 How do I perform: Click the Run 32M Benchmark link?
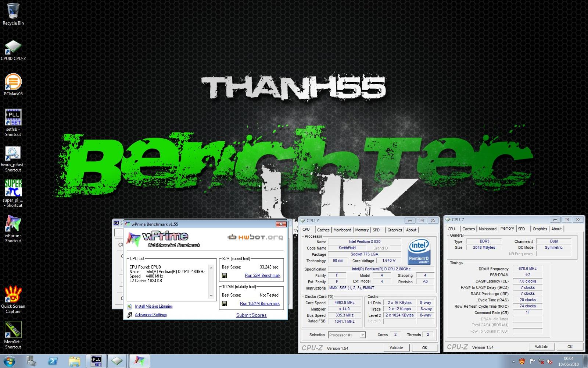(x=262, y=276)
